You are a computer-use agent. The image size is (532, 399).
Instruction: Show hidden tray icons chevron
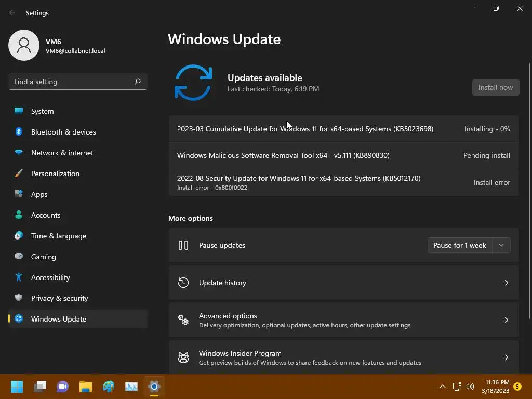443,387
